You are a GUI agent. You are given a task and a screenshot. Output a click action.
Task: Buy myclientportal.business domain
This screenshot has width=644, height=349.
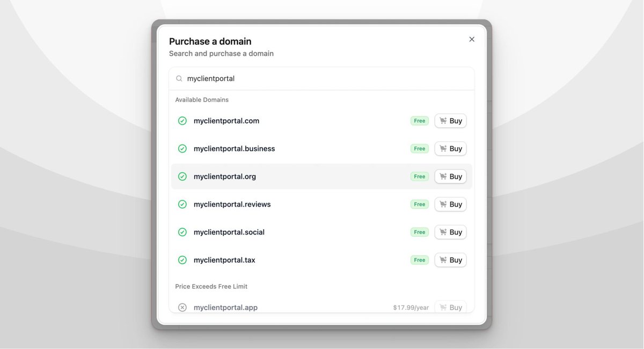coord(450,149)
